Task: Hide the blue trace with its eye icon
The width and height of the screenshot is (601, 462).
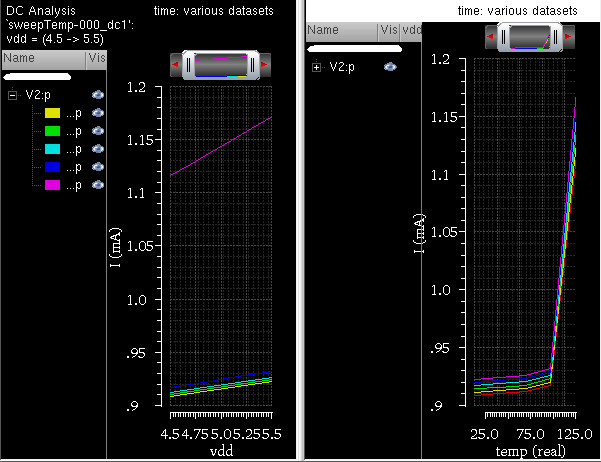Action: [x=98, y=167]
